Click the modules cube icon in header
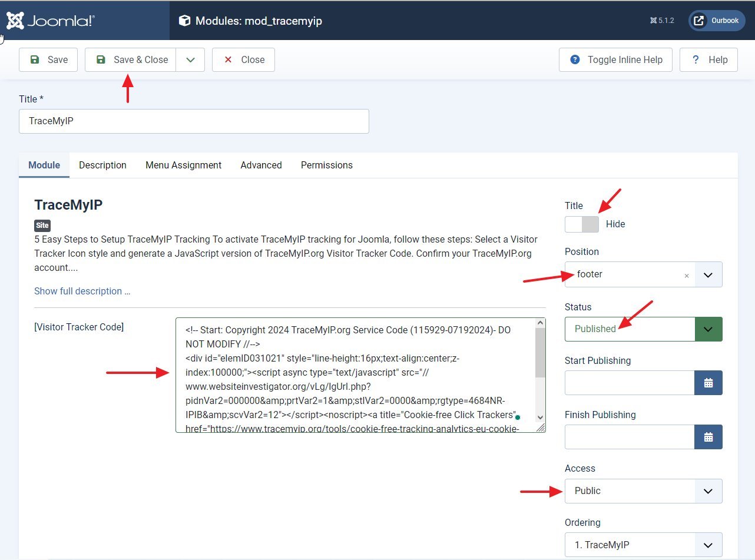 coord(185,21)
